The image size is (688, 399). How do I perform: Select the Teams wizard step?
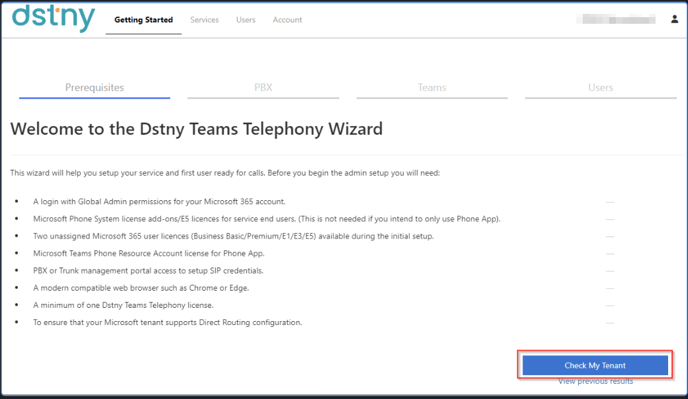pos(432,88)
